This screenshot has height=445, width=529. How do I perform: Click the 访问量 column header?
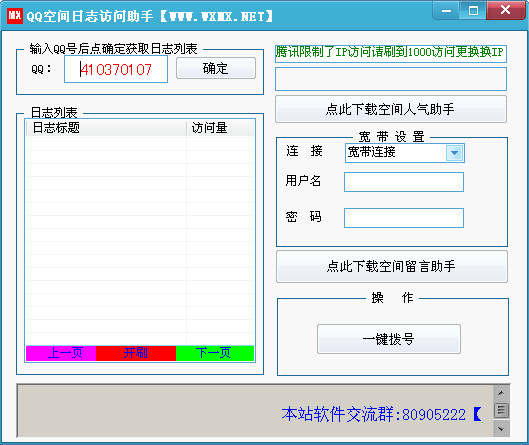[220, 128]
